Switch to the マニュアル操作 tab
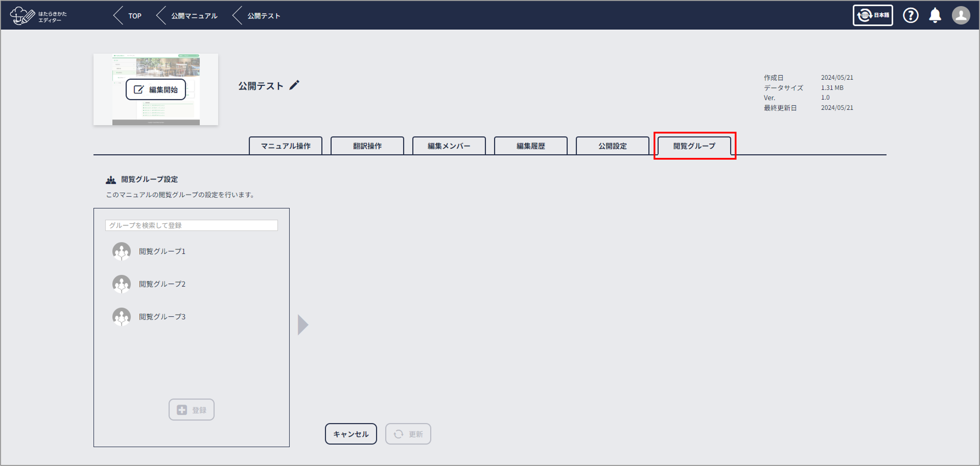 pos(285,146)
